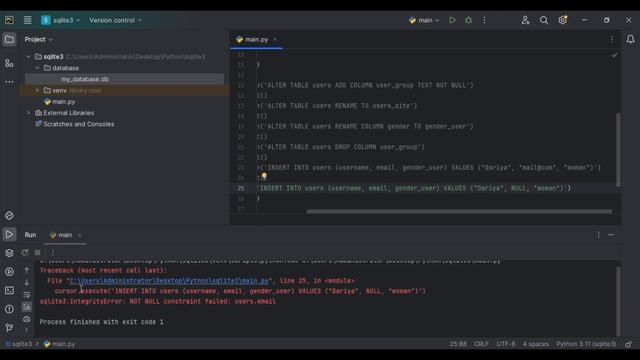This screenshot has width=640, height=360.
Task: Open the main hamburger menu
Action: 27,20
